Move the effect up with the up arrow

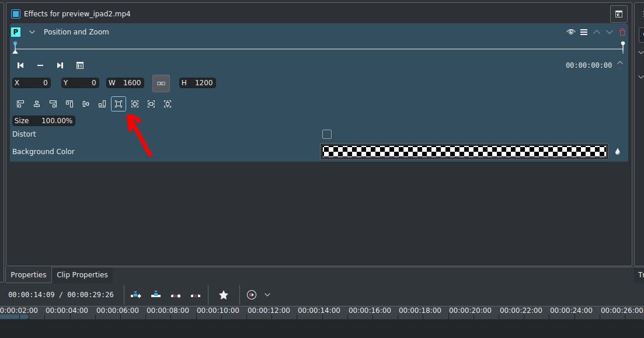(597, 32)
